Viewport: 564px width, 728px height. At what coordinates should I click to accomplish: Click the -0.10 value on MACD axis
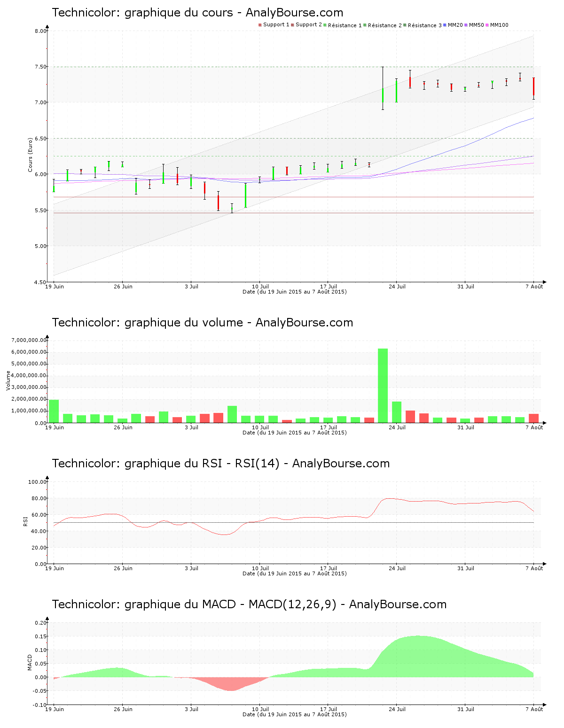39,705
